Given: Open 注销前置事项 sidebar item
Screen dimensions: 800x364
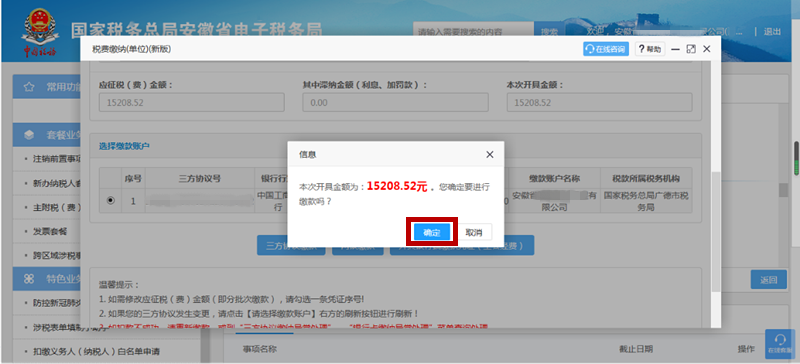Looking at the screenshot, I should pos(57,159).
